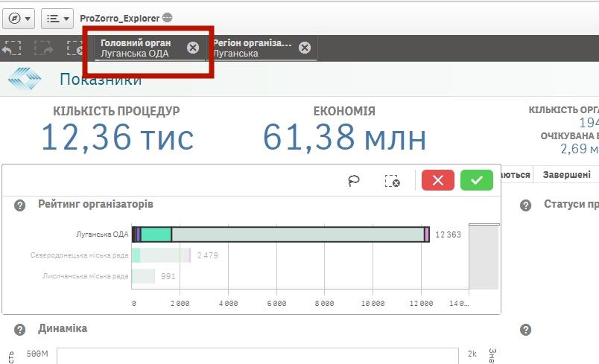Viewport: 599px width, 364px height.
Task: Click the clear chart selection icon
Action: point(393,181)
